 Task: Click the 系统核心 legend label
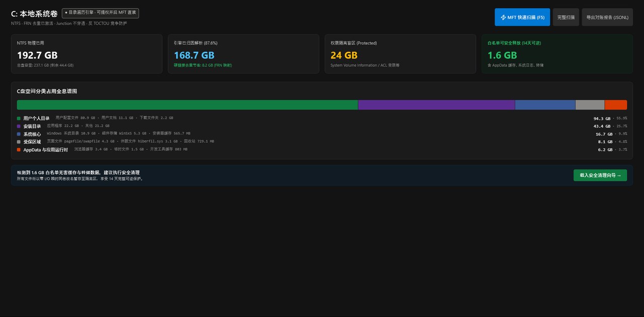pyautogui.click(x=32, y=134)
